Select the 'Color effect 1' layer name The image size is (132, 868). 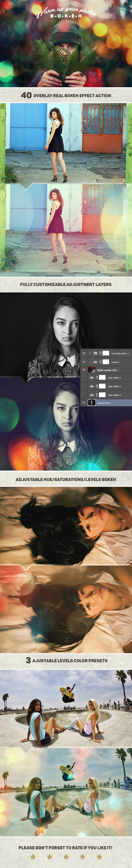coord(114,378)
